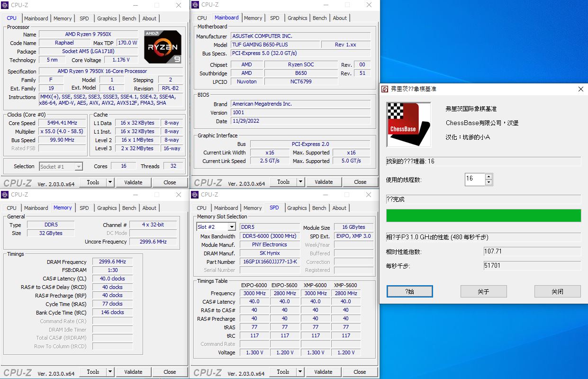
Task: Click Validate in the CPU window
Action: click(133, 182)
